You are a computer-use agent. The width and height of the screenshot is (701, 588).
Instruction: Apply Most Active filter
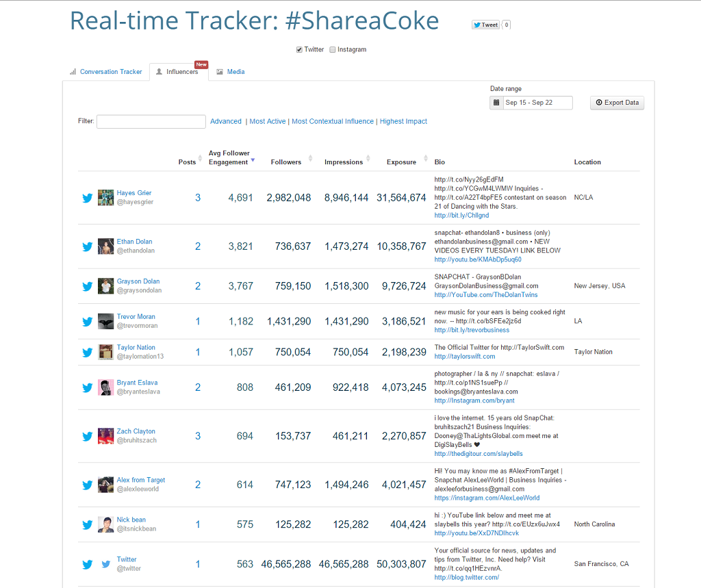pos(268,122)
